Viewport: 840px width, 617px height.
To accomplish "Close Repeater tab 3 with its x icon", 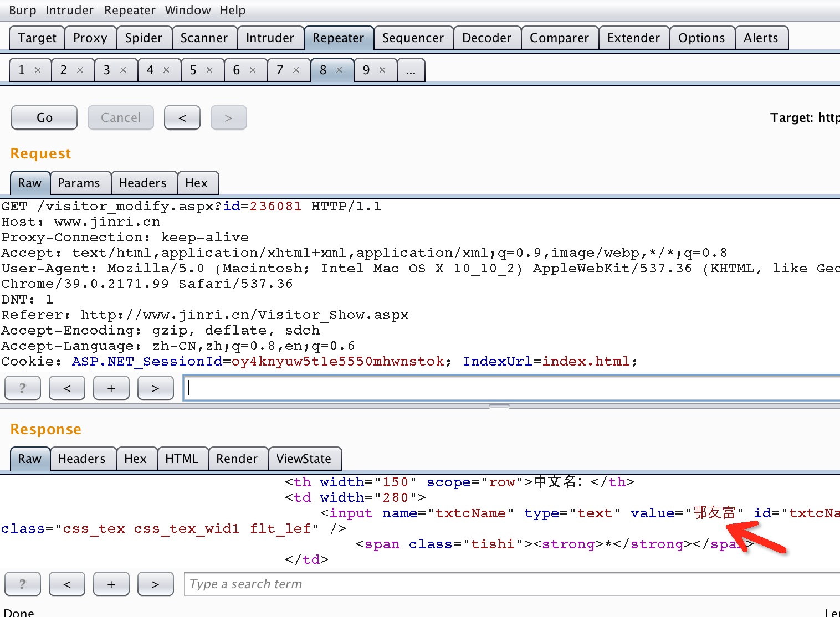I will click(123, 70).
